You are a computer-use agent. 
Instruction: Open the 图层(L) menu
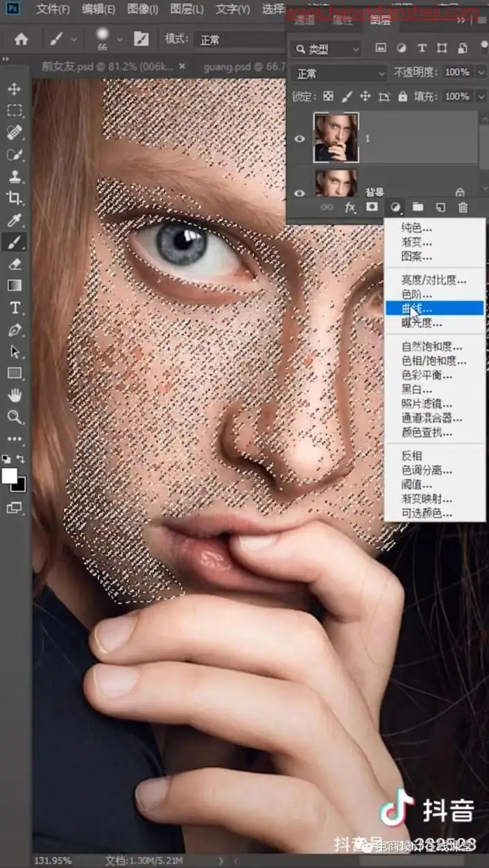(187, 9)
